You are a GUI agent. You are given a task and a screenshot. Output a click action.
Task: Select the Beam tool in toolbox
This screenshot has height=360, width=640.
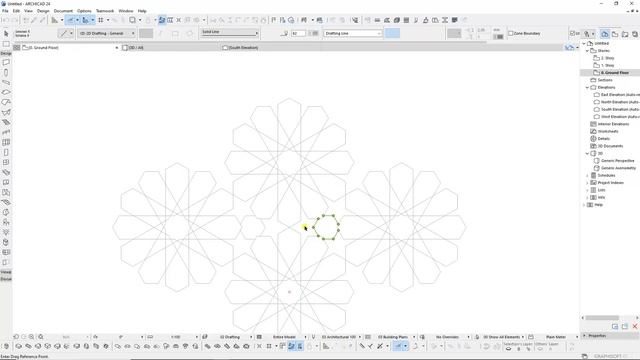[6, 82]
